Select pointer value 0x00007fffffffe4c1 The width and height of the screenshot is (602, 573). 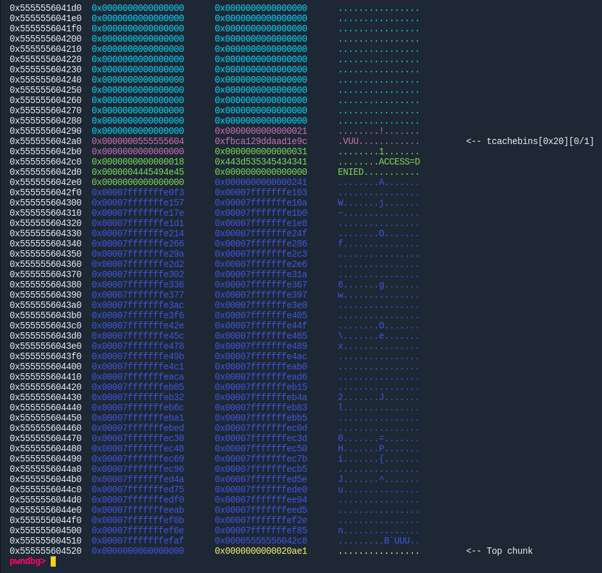pyautogui.click(x=138, y=366)
